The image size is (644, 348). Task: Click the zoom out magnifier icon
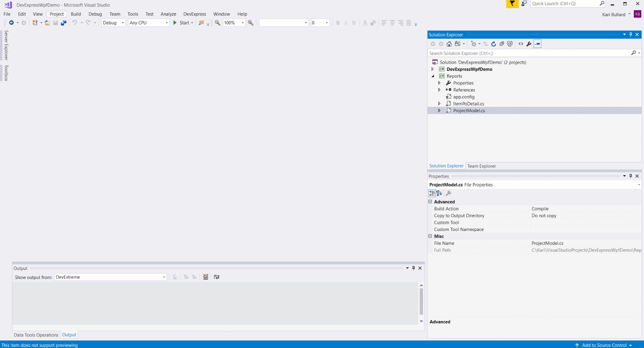point(218,23)
